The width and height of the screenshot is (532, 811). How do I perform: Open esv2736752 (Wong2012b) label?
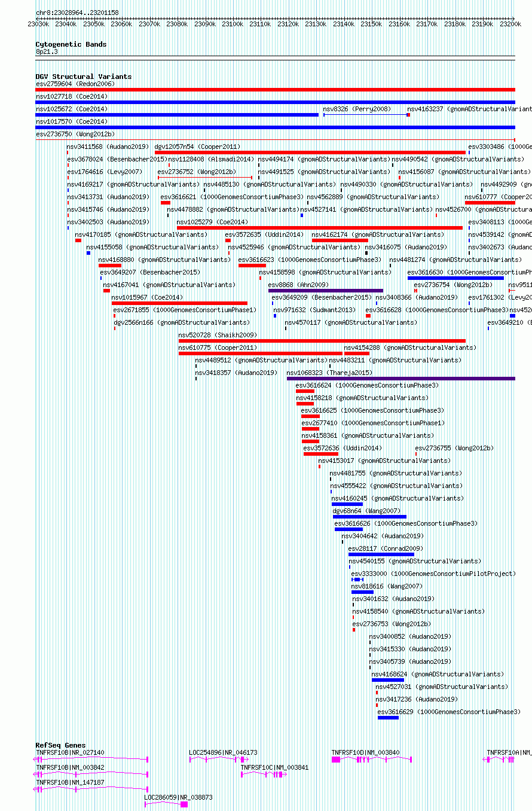pos(197,172)
